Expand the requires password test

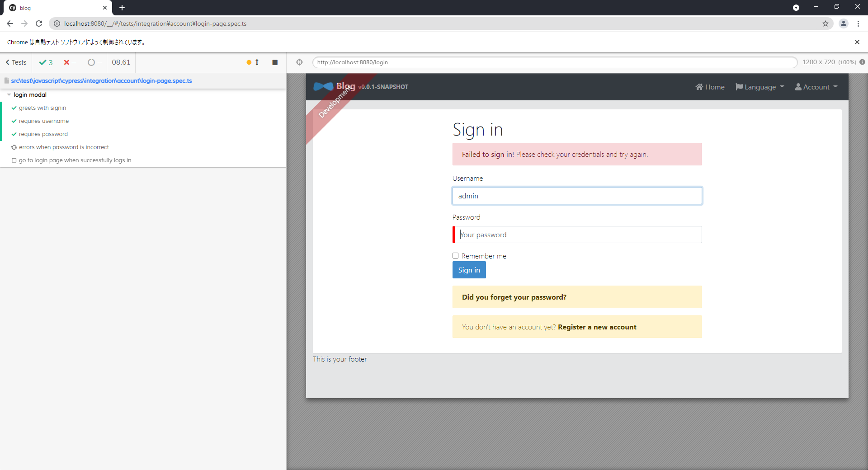43,134
